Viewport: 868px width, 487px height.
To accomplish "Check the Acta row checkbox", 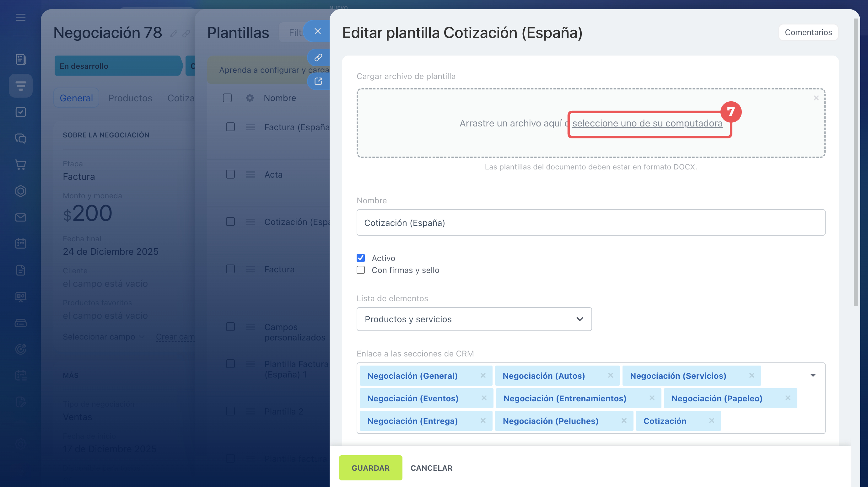I will pos(230,174).
